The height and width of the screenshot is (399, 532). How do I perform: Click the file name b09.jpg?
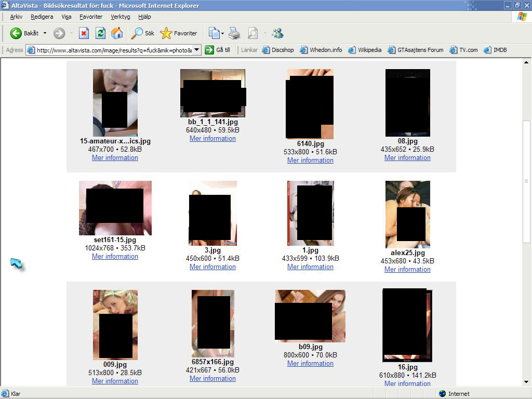click(x=311, y=347)
